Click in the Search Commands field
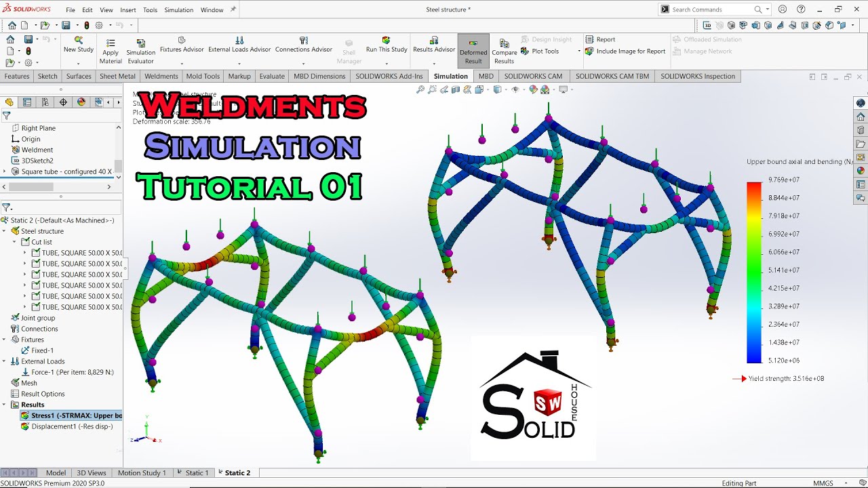The image size is (868, 488). tap(712, 9)
